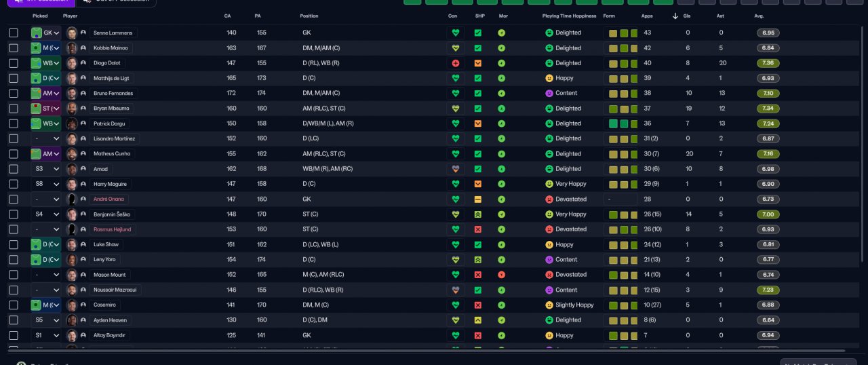Select checkbox in Lisandro Martínez row
The width and height of the screenshot is (868, 365).
(x=14, y=138)
